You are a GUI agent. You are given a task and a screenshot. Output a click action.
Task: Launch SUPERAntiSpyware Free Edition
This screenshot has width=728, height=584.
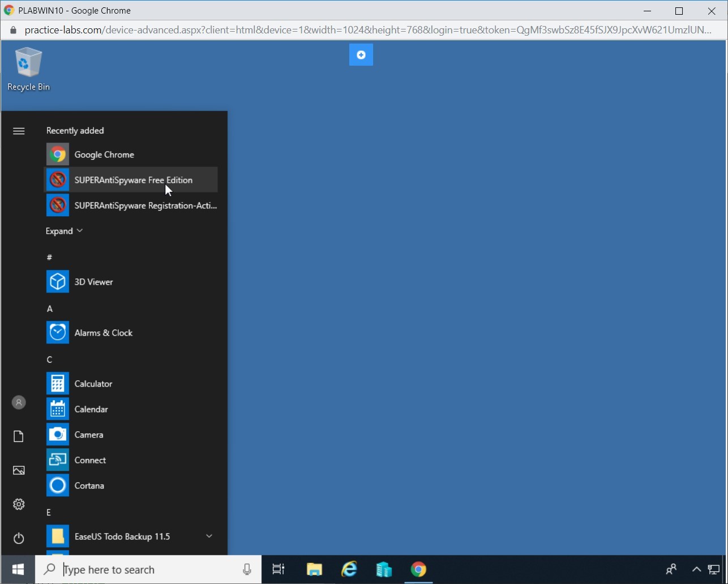click(x=131, y=180)
